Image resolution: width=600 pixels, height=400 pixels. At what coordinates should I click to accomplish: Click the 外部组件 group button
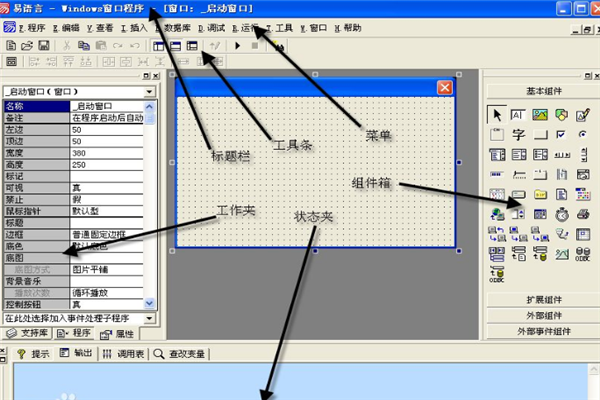pyautogui.click(x=540, y=317)
